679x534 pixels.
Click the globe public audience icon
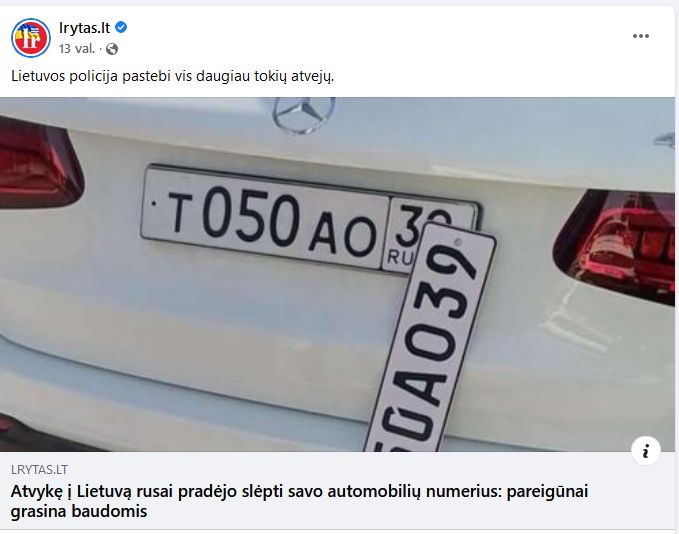coord(112,49)
